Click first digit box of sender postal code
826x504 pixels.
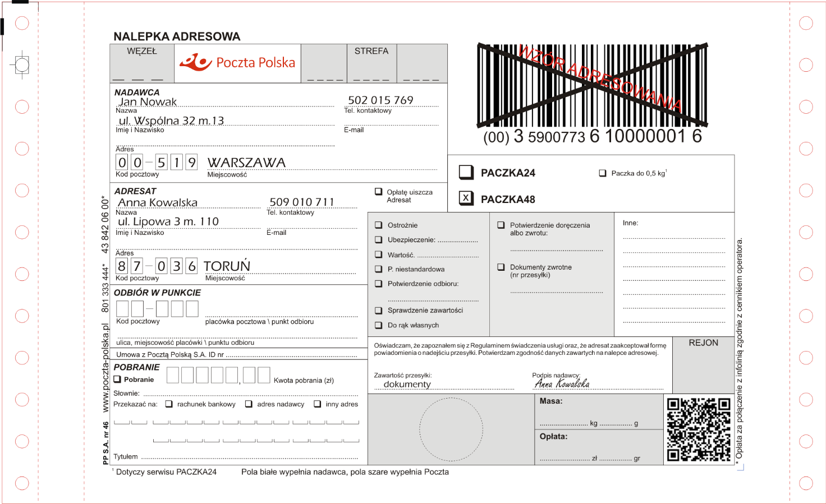[x=122, y=163]
